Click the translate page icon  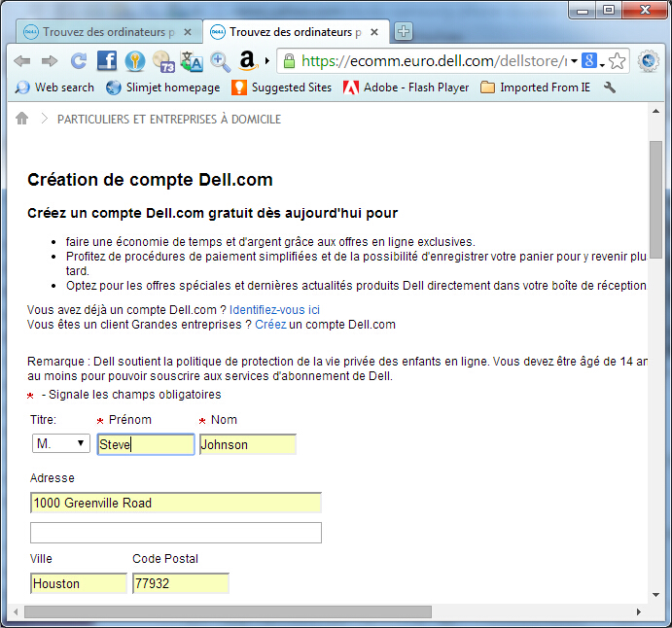click(192, 61)
